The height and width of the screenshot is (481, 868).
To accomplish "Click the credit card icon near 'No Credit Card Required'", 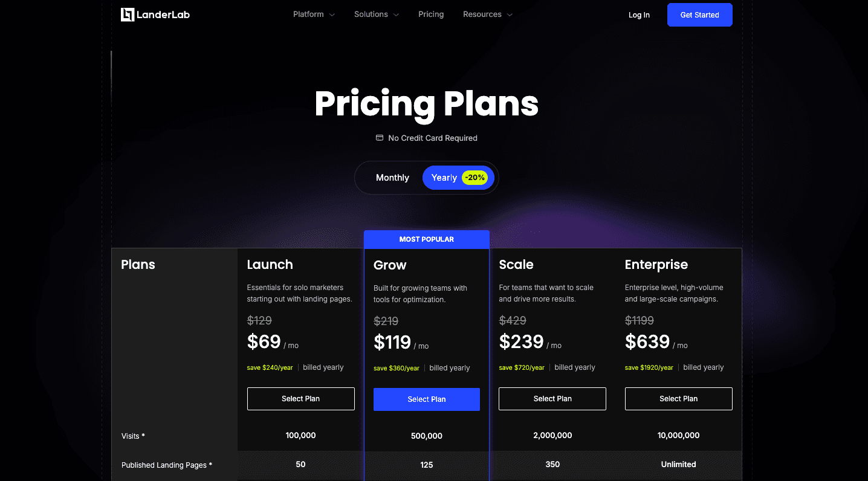I will pyautogui.click(x=378, y=138).
